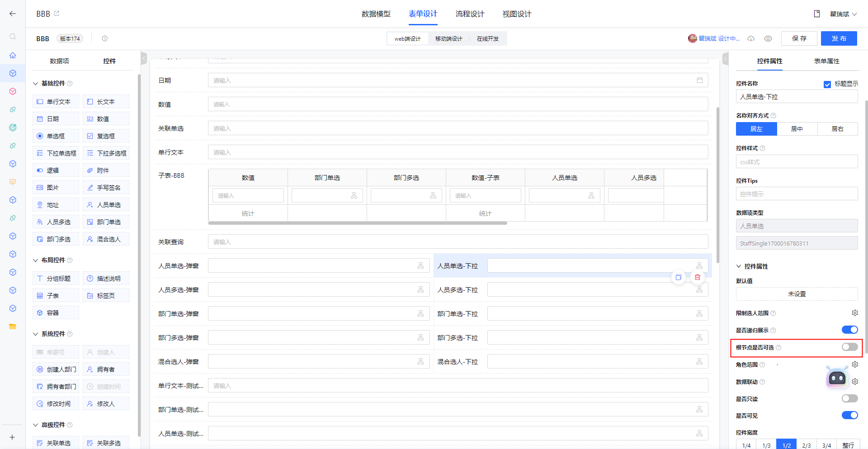Image resolution: width=868 pixels, height=449 pixels.
Task: Toggle the 标题显示 checkbox
Action: [x=827, y=84]
